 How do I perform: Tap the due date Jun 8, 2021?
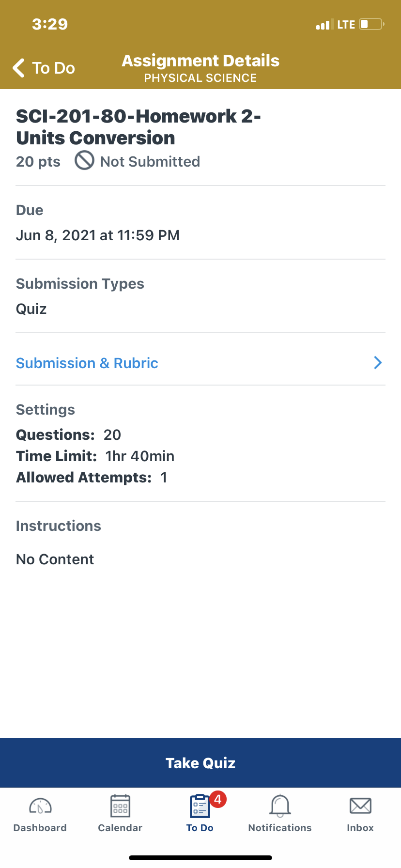pos(98,235)
